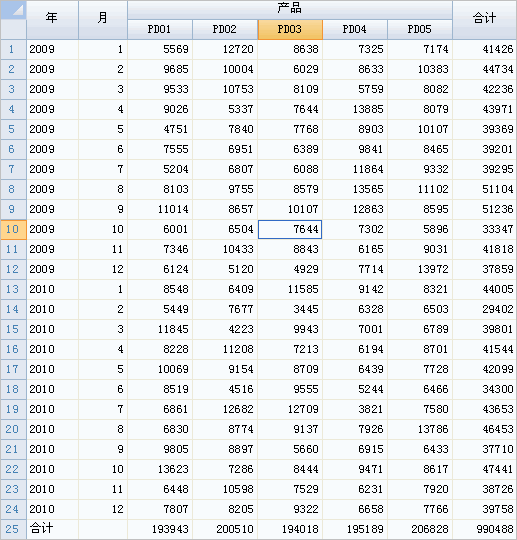Select row header 25
The height and width of the screenshot is (540, 517).
click(13, 529)
